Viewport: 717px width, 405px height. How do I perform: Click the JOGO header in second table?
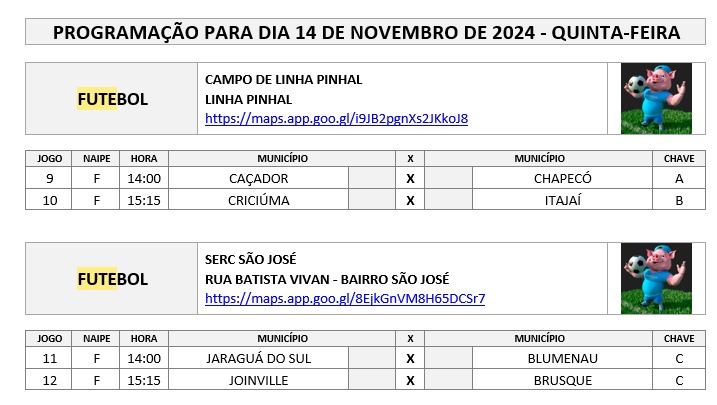pos(49,339)
